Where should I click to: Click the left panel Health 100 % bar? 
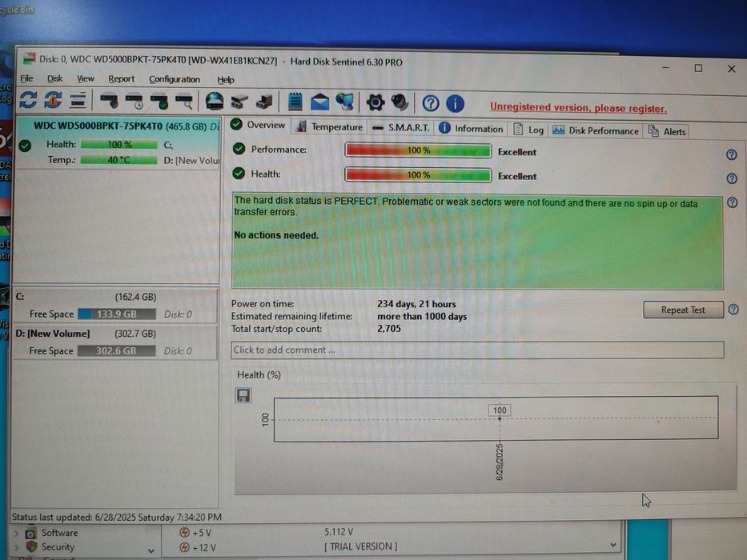click(x=119, y=144)
